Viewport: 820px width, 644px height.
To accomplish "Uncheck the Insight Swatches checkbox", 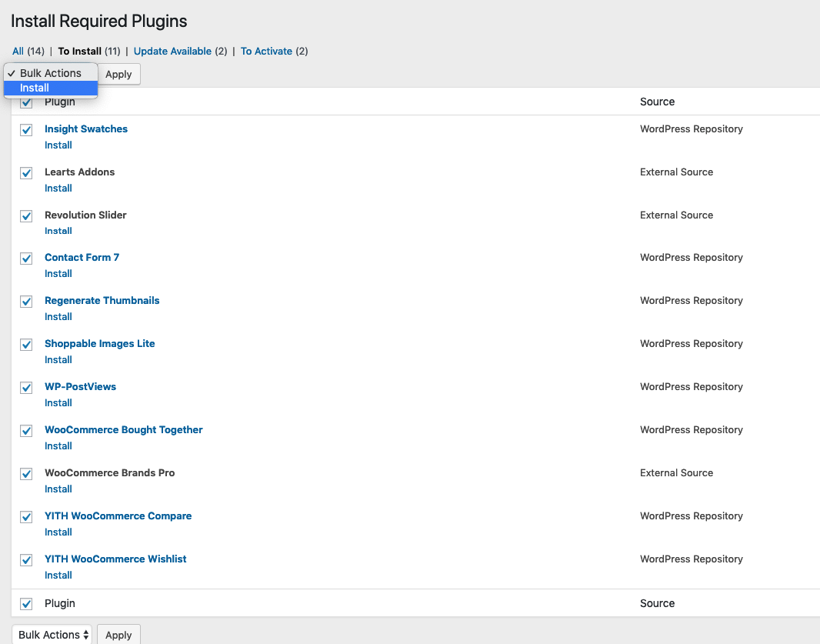I will pyautogui.click(x=26, y=130).
